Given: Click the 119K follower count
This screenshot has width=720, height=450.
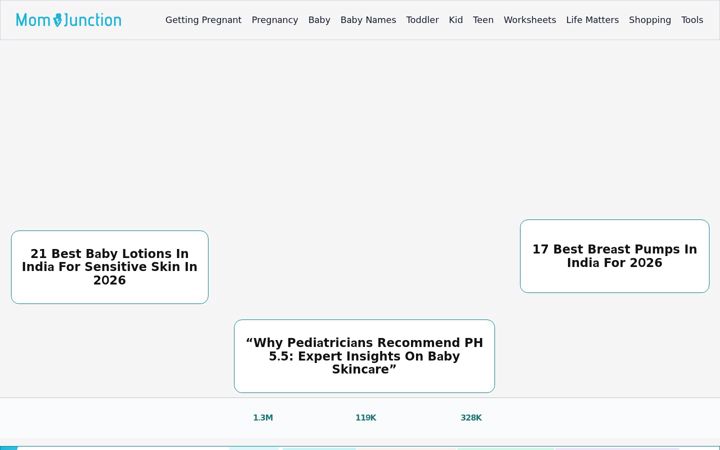Looking at the screenshot, I should 366,417.
